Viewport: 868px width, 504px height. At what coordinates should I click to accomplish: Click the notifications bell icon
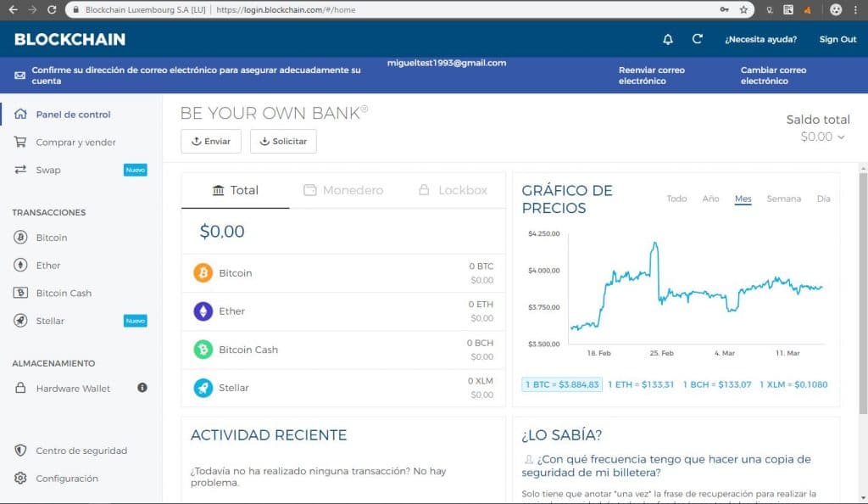pyautogui.click(x=668, y=39)
